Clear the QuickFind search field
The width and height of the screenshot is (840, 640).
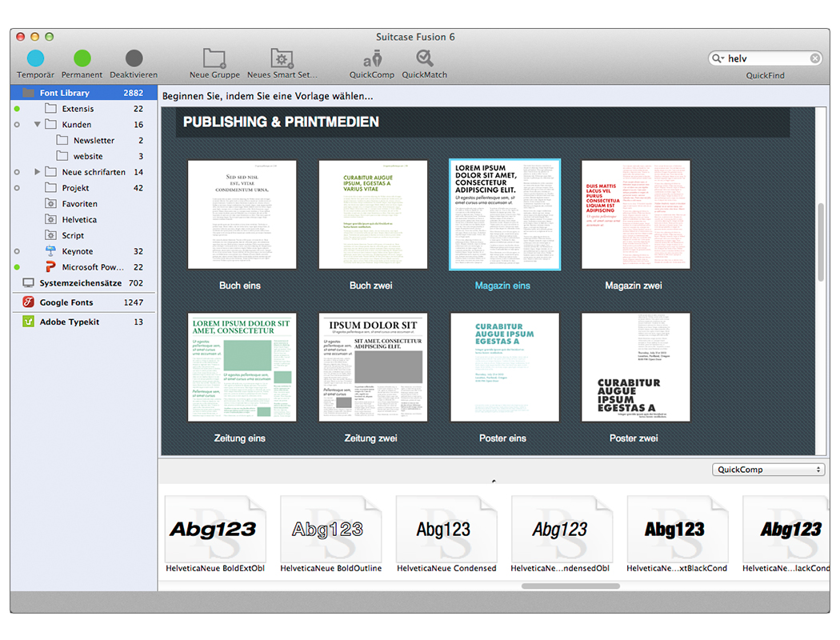(x=815, y=58)
